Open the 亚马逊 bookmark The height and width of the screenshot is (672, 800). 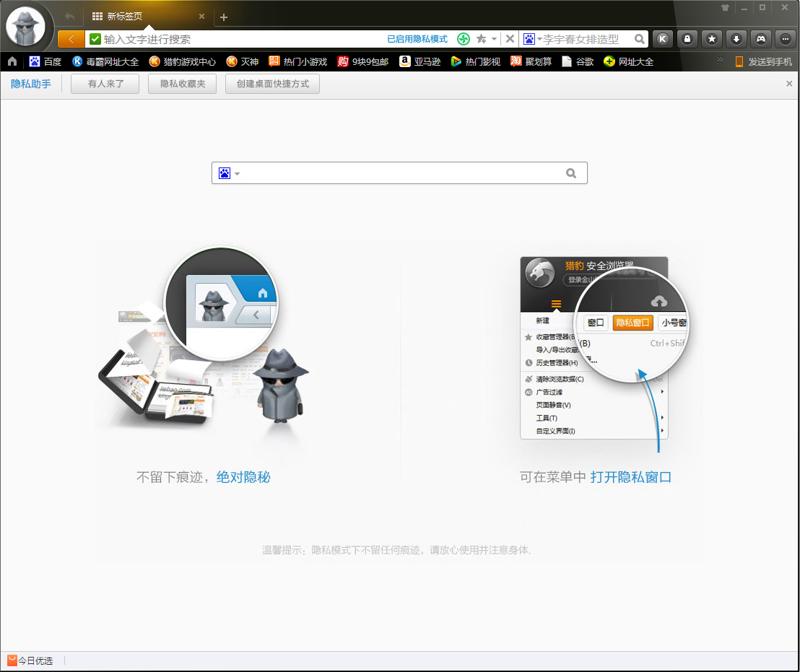[x=419, y=61]
